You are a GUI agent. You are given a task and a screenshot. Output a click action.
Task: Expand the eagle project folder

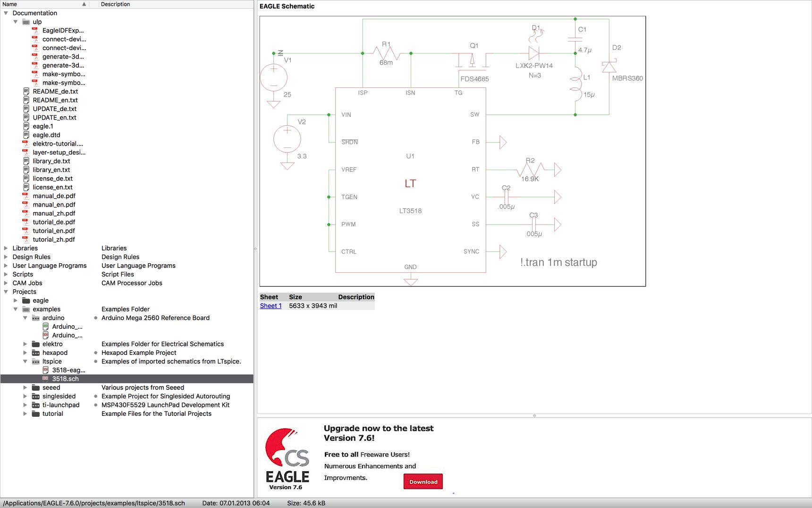click(16, 301)
